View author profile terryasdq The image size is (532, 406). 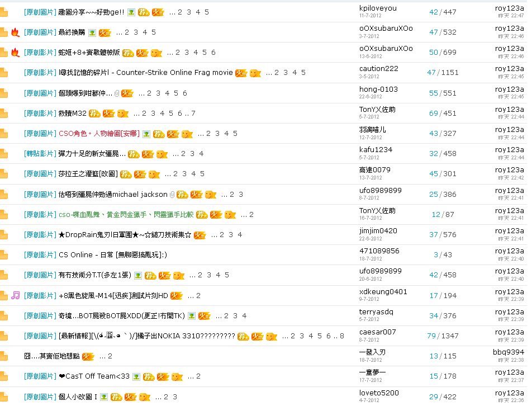point(376,311)
